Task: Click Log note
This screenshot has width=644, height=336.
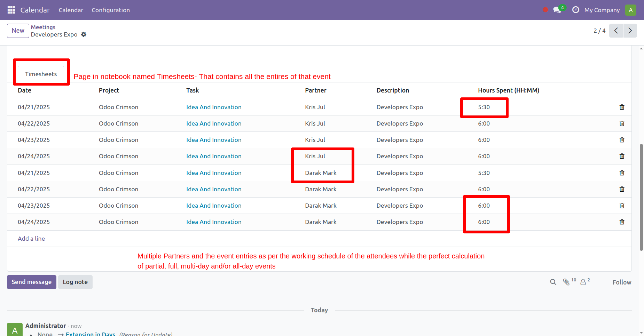Action: tap(75, 282)
